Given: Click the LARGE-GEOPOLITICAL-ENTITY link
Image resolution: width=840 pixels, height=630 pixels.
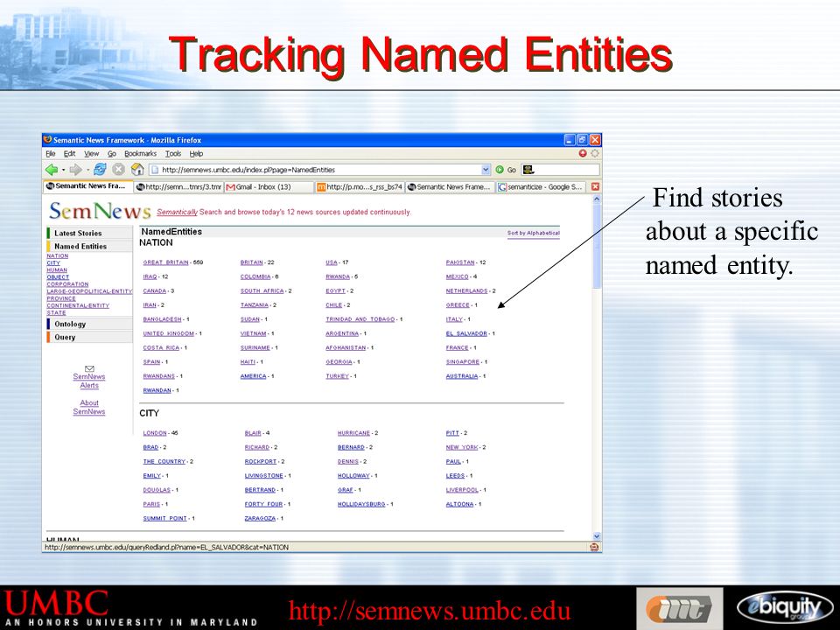Looking at the screenshot, I should (89, 291).
